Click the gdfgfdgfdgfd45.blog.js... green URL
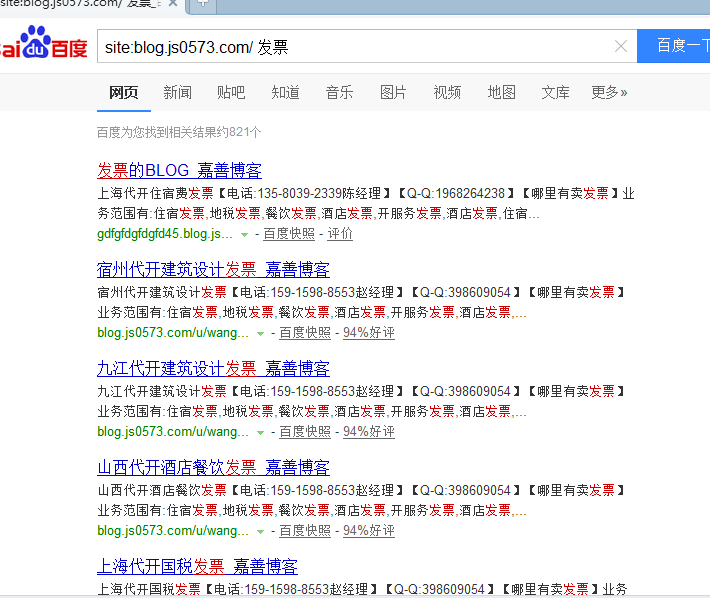Viewport: 710px width, 598px height. pos(165,234)
